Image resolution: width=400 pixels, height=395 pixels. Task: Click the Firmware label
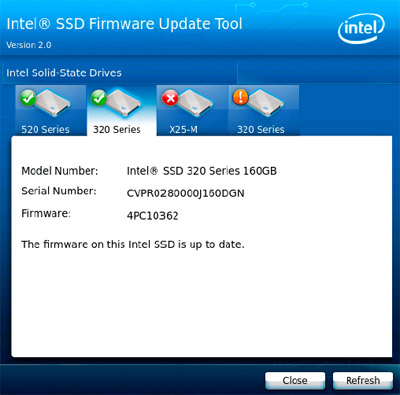click(x=46, y=213)
